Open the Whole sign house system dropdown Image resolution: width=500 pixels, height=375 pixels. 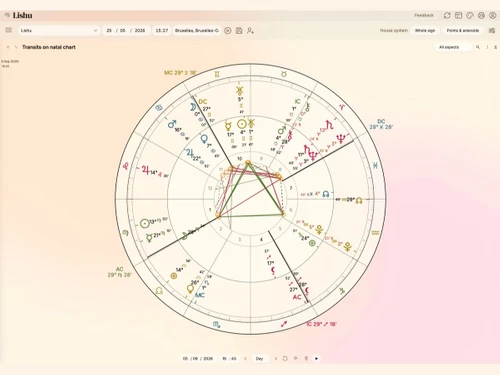425,30
